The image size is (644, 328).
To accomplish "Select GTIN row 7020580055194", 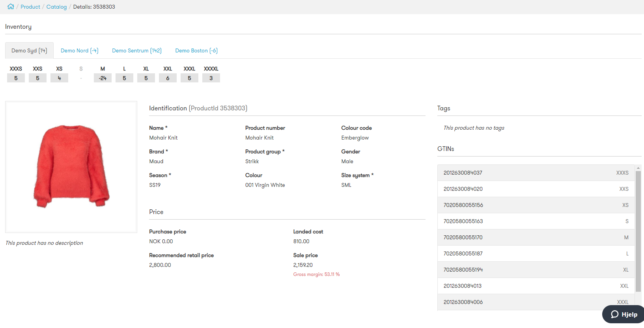I will pos(536,270).
